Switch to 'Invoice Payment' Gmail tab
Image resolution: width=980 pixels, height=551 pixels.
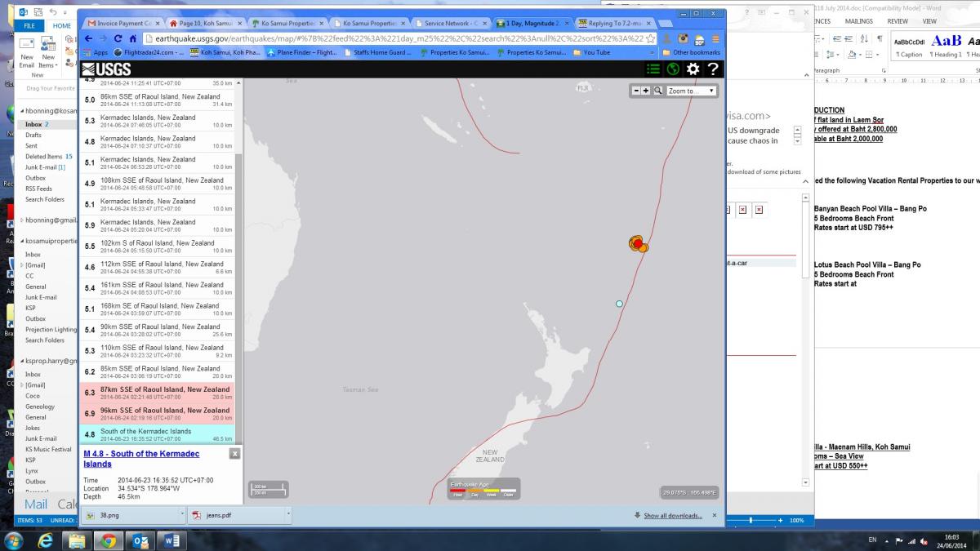pos(123,23)
